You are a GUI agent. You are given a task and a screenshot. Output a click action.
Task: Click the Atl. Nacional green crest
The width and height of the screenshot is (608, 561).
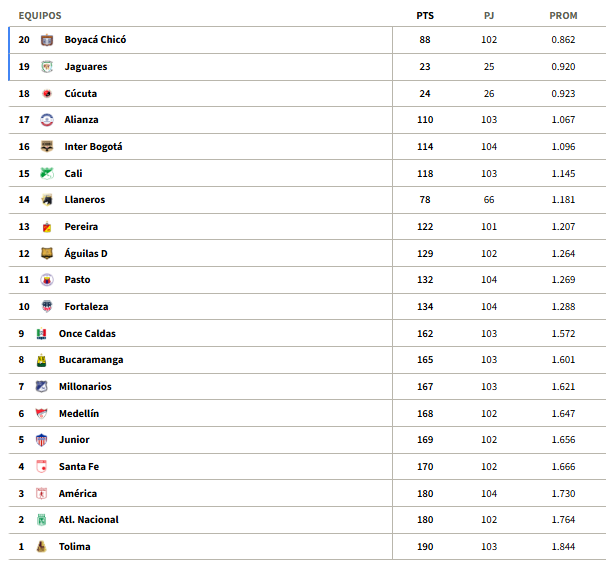click(41, 520)
